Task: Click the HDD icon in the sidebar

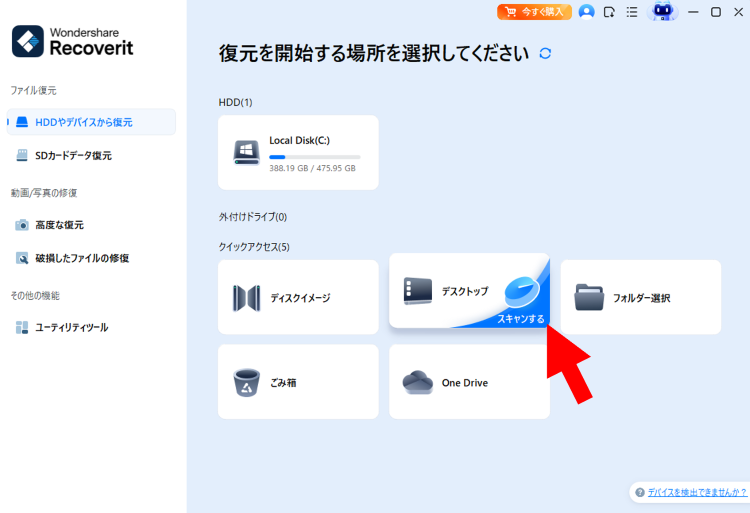Action: [x=22, y=122]
